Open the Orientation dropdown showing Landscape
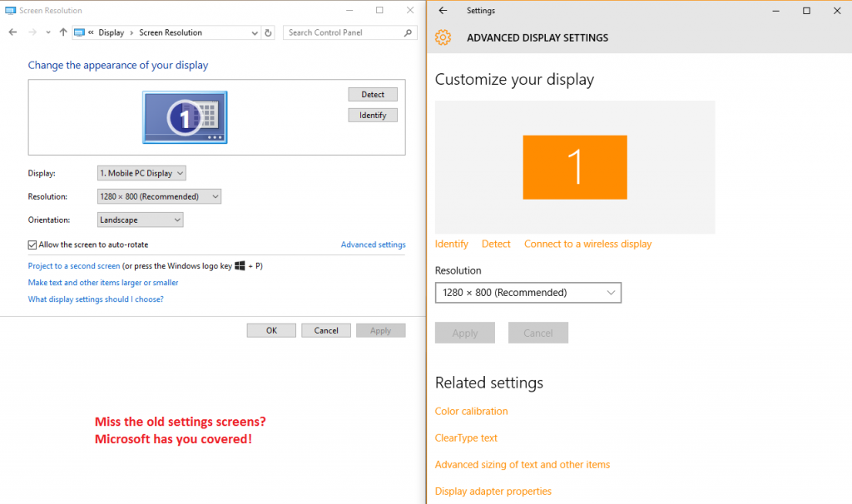The image size is (852, 504). tap(140, 220)
